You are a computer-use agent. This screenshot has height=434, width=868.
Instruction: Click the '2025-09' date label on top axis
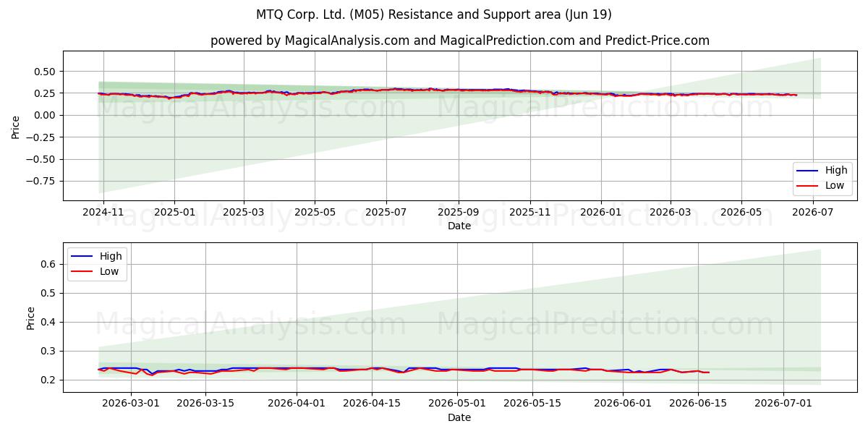coord(458,213)
